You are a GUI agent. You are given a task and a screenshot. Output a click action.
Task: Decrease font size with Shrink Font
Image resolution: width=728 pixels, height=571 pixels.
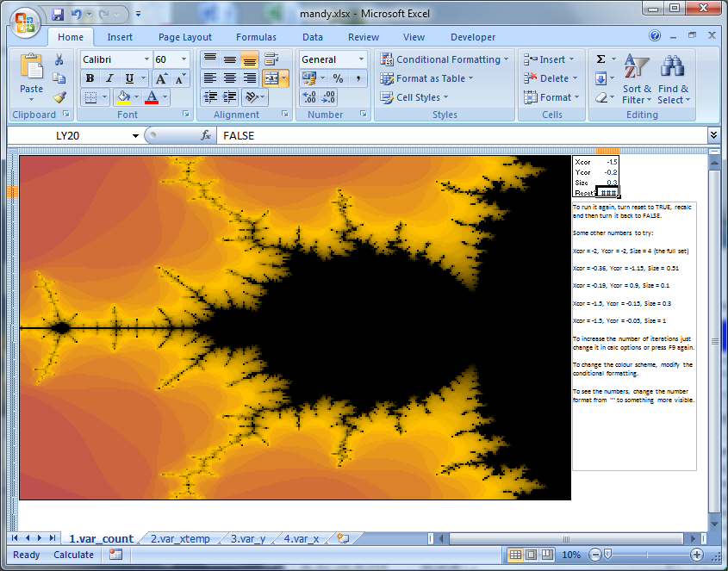point(180,78)
